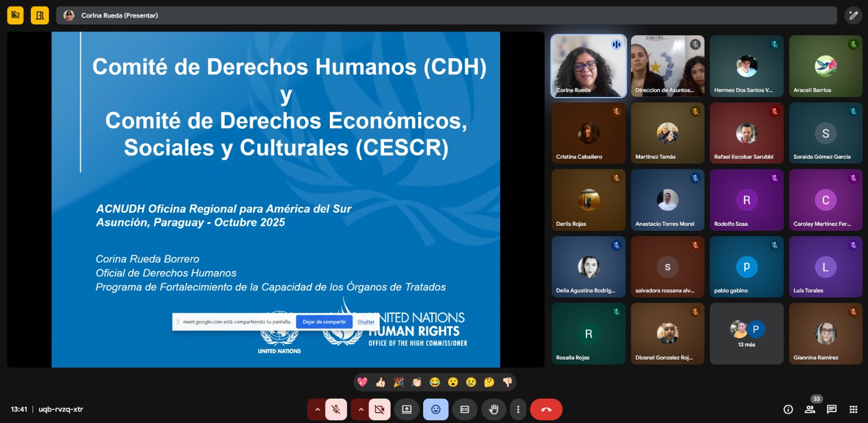868x423 pixels.
Task: Open the participants list showing 33
Action: pos(810,409)
